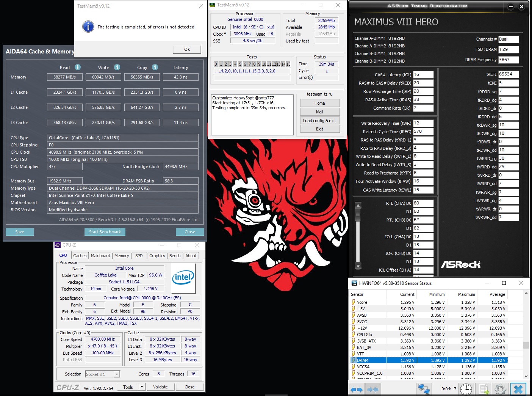
Task: Click the info icon next to Copy in AIDA64
Action: [155, 67]
